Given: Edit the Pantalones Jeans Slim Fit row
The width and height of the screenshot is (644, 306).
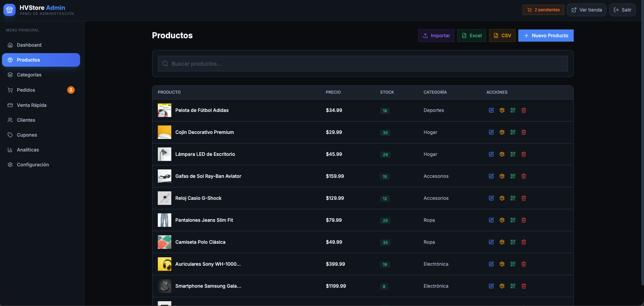Looking at the screenshot, I should [x=491, y=220].
